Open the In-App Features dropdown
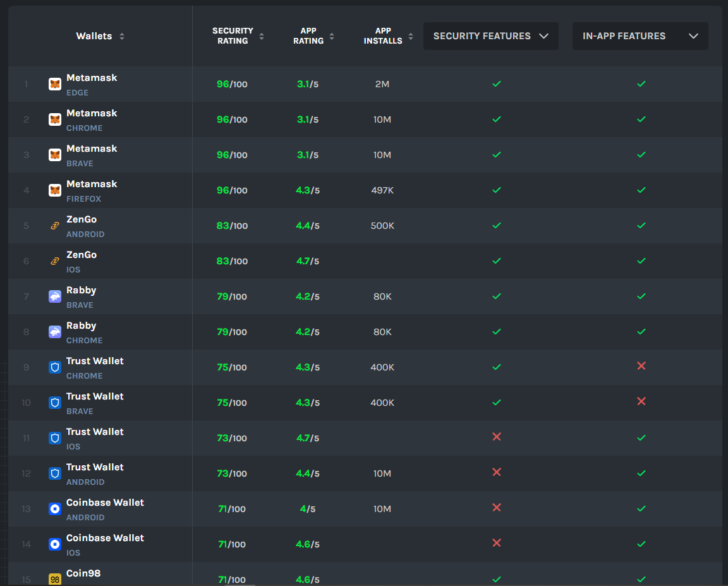The image size is (728, 586). pos(640,36)
